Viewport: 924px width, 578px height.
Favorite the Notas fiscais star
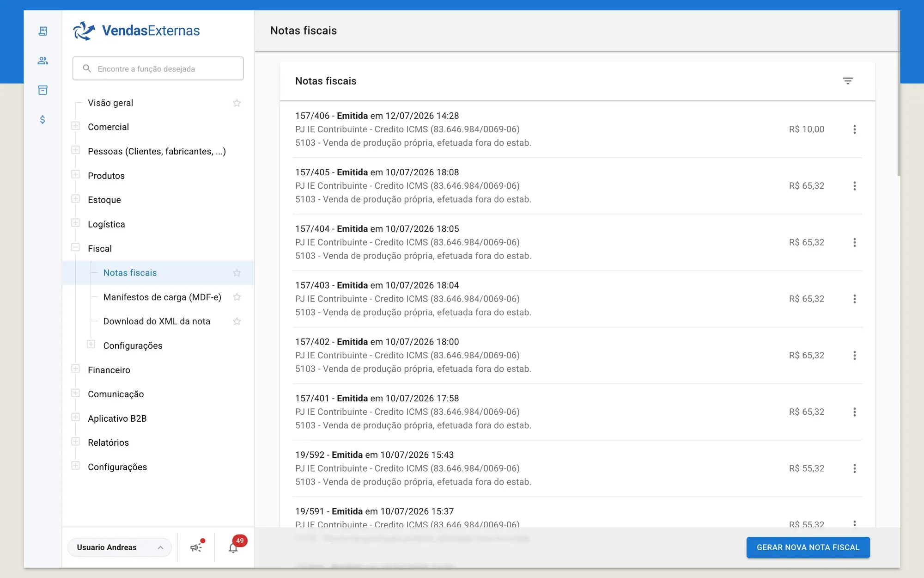237,273
